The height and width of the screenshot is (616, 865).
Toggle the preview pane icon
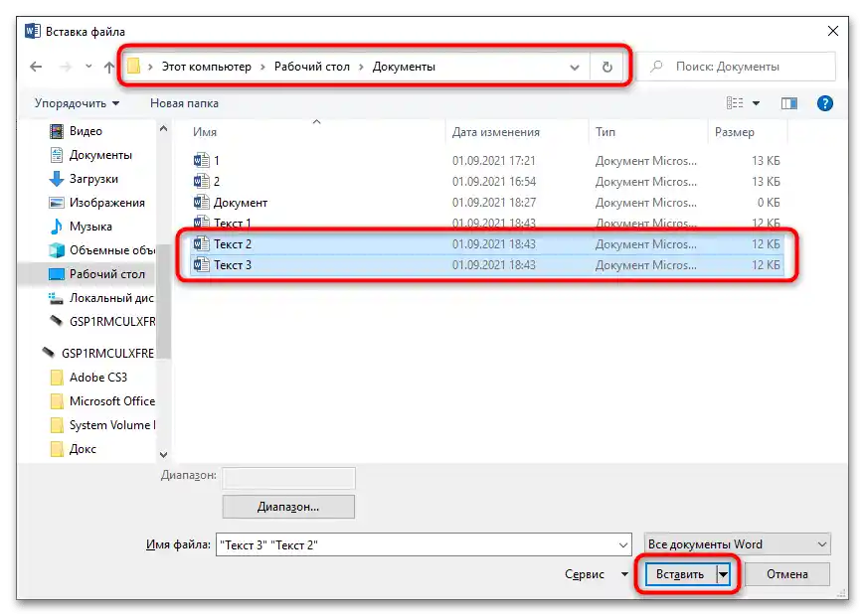click(x=788, y=103)
